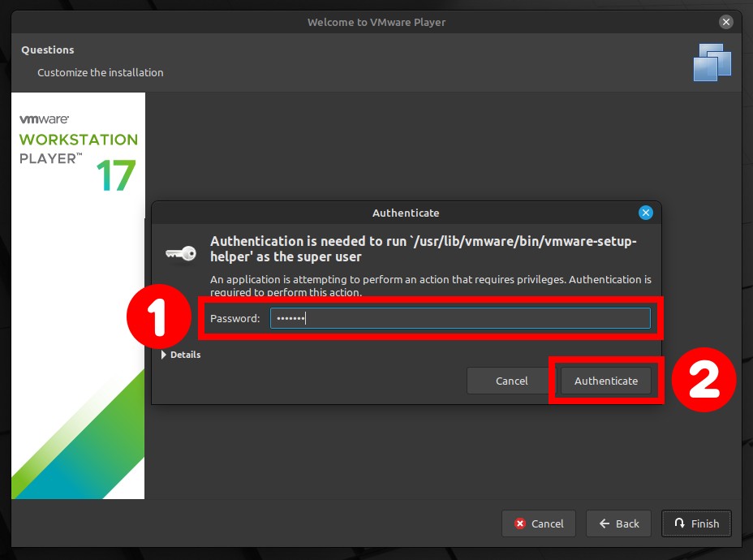
Task: Cancel the authentication dialog
Action: point(511,381)
